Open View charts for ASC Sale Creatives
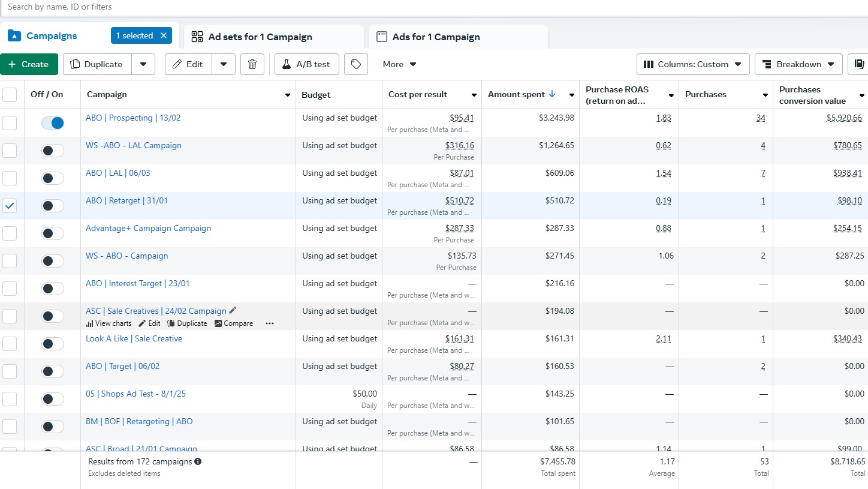Screen dimensions: 868x489 [108, 323]
